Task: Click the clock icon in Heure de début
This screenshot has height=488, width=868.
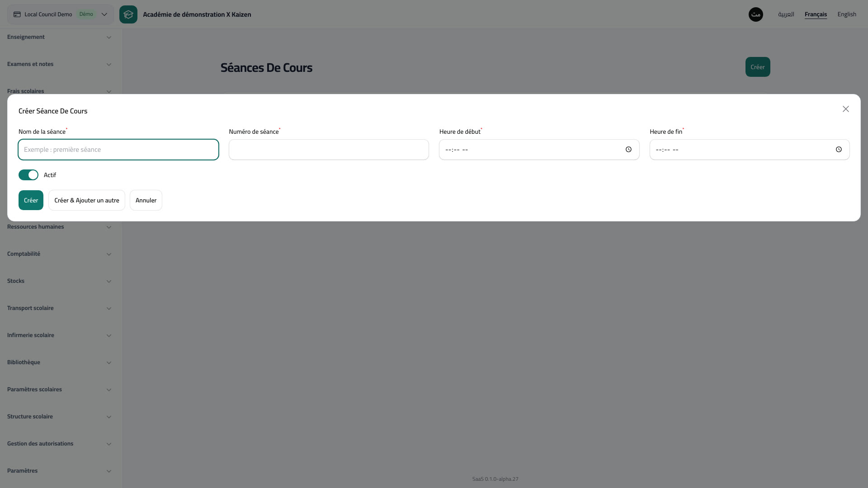Action: [628, 150]
